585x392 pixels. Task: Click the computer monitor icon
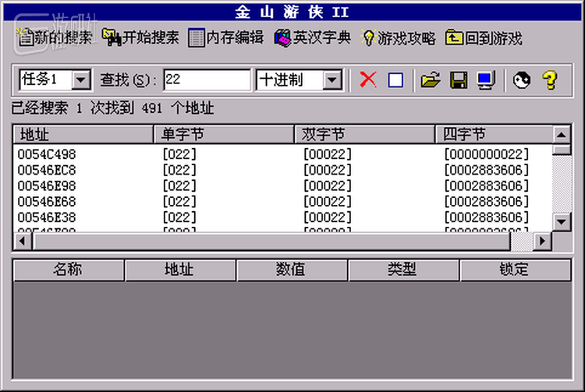[x=485, y=79]
